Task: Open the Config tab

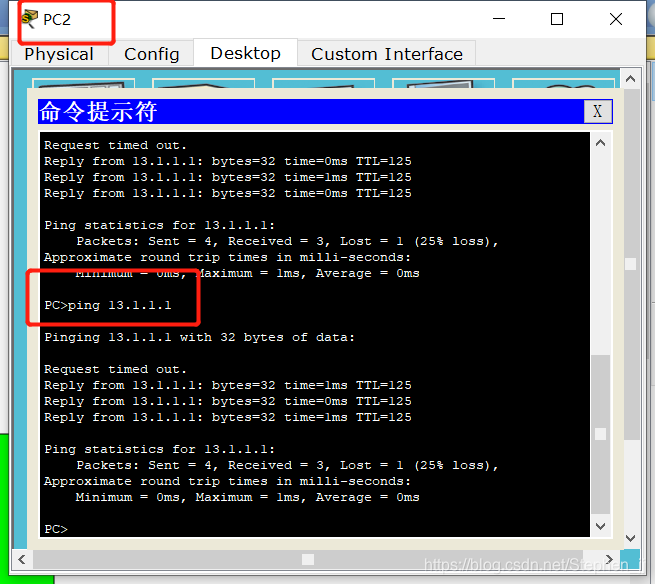Action: pos(151,54)
